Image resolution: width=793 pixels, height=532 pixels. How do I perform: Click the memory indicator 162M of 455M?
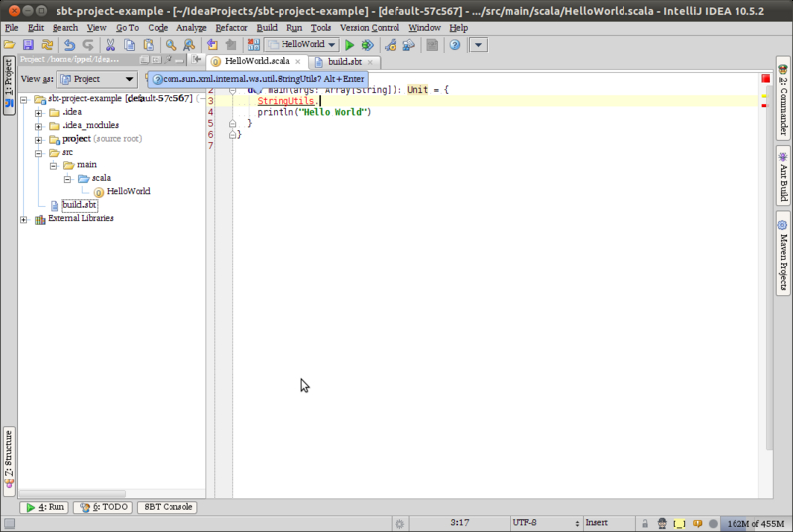[755, 524]
